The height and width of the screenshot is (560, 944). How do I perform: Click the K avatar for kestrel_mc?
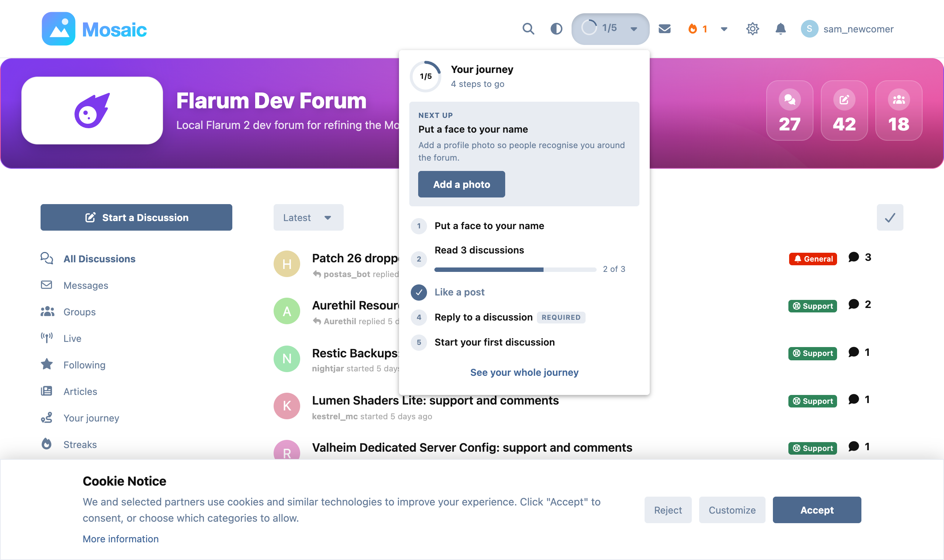[287, 406]
